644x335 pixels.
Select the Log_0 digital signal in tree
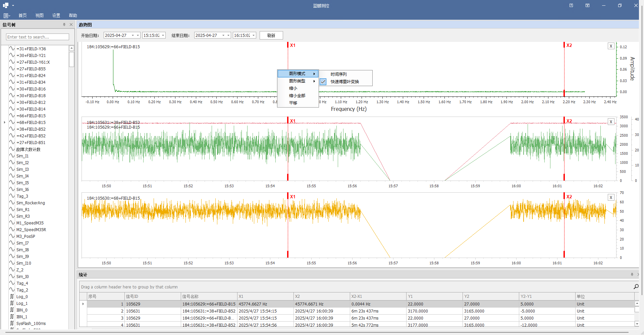(22, 297)
